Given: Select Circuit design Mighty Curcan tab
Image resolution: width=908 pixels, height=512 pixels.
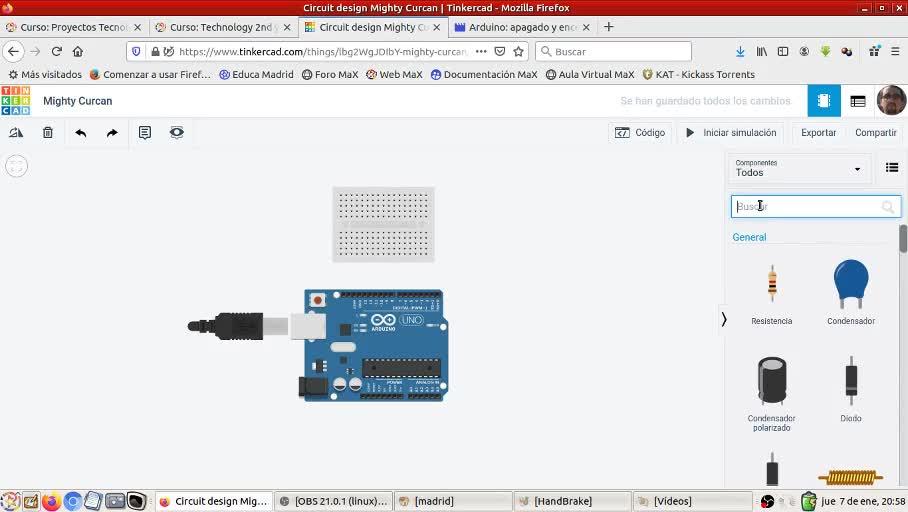Looking at the screenshot, I should pos(373,27).
